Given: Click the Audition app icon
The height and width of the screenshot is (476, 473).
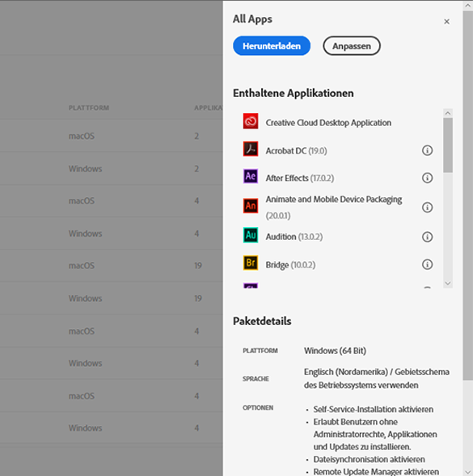Looking at the screenshot, I should [251, 235].
